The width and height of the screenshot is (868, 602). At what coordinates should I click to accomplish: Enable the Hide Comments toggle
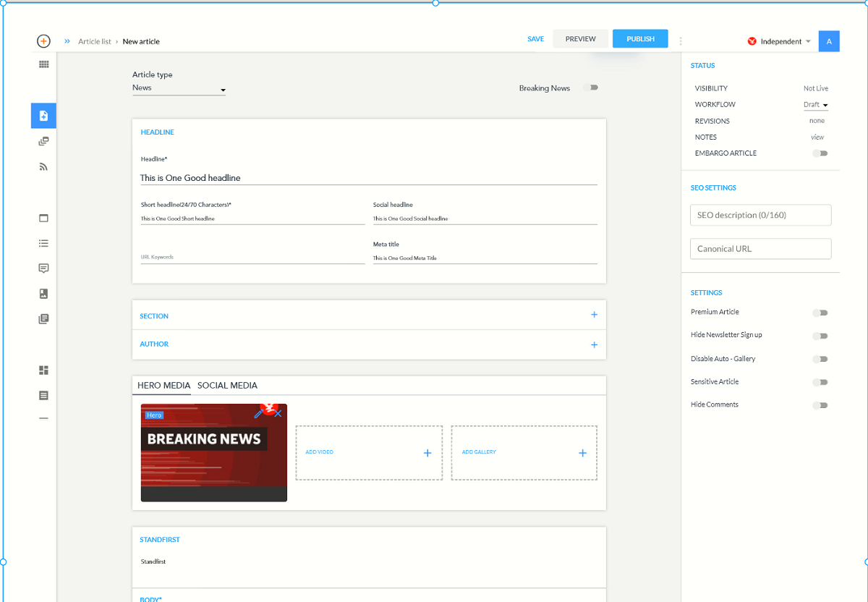(820, 405)
